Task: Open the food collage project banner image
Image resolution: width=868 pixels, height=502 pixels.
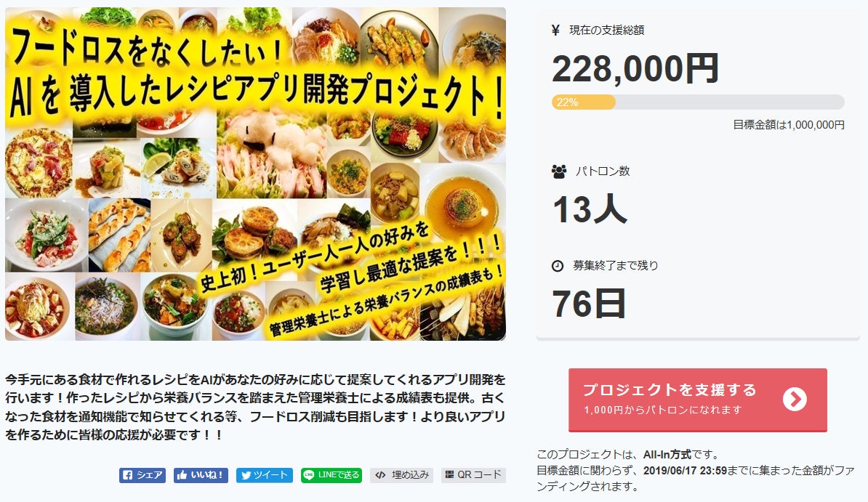Action: [255, 174]
